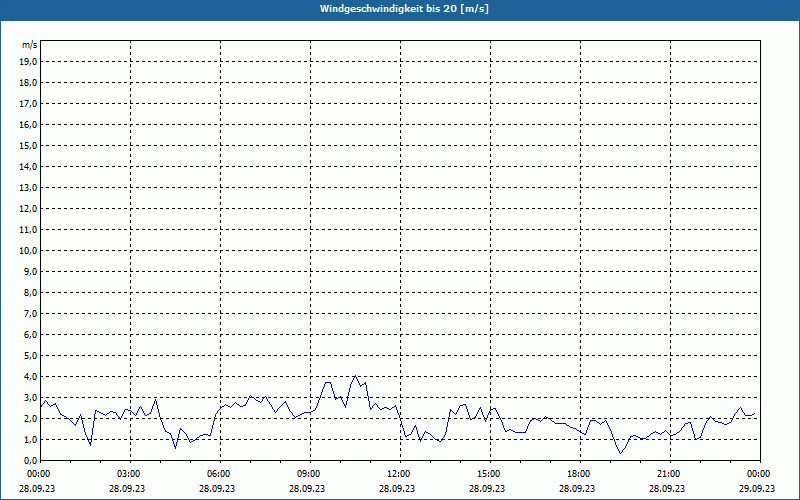
Task: Select the '29.09.23' date label
Action: (x=757, y=488)
